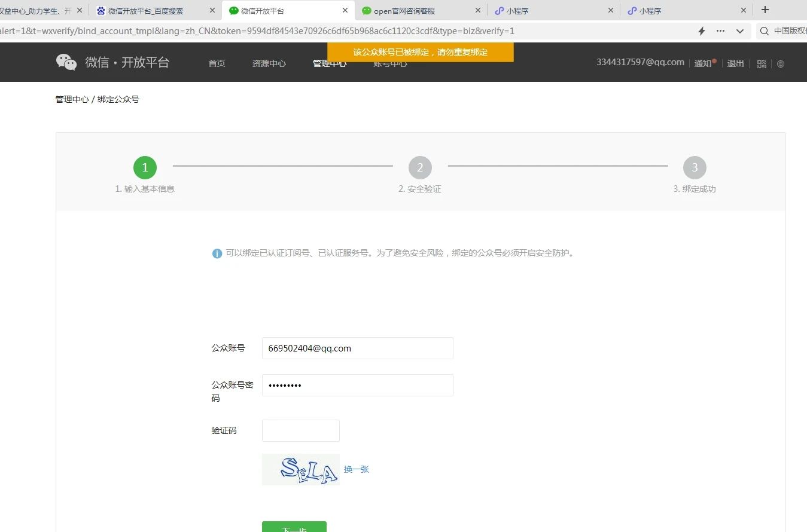Screen dimensions: 807x532
Task: Close the open官网咨询客服 tab
Action: [477, 10]
